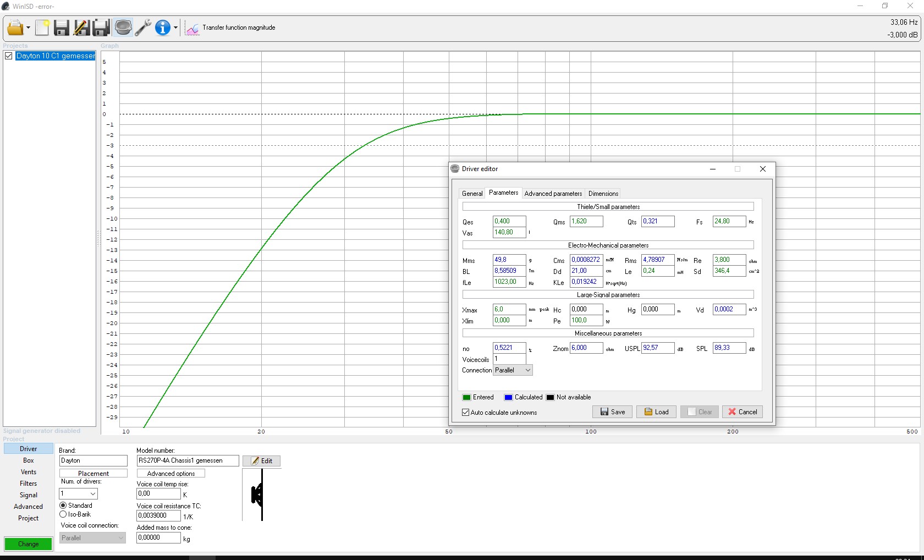Switch to the Dimensions tab
Screen dimensions: 924x560
603,194
